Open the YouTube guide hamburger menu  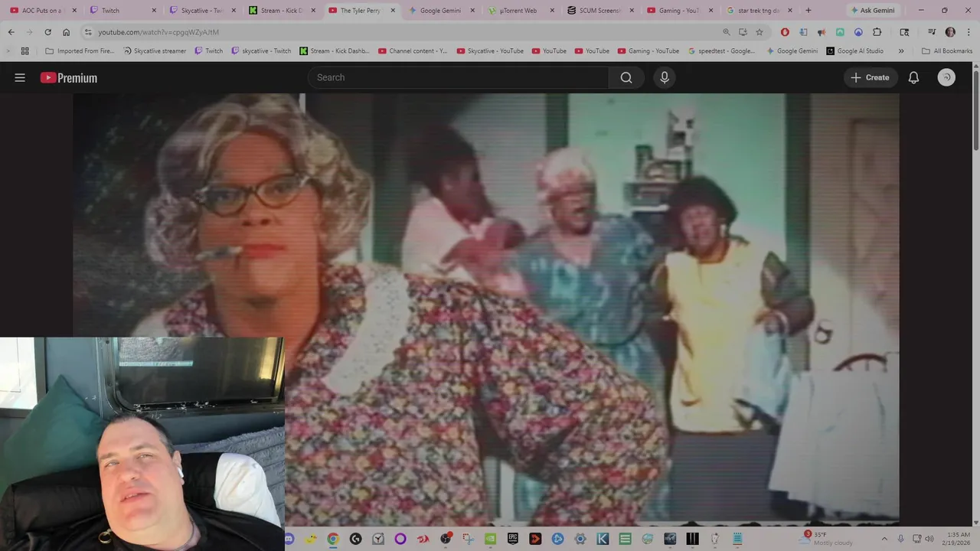[20, 77]
